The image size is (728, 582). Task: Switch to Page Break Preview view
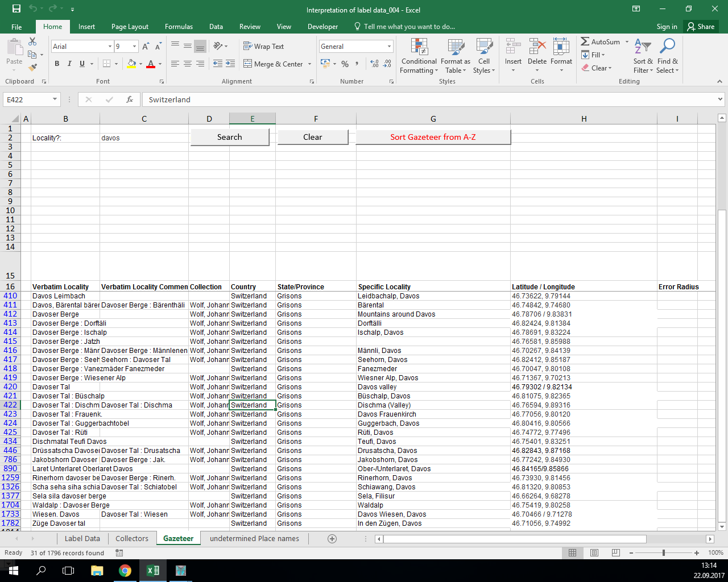tap(615, 552)
